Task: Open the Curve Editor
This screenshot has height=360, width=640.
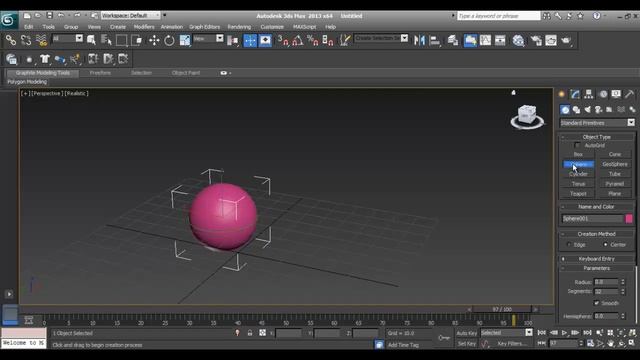Action: [485, 40]
